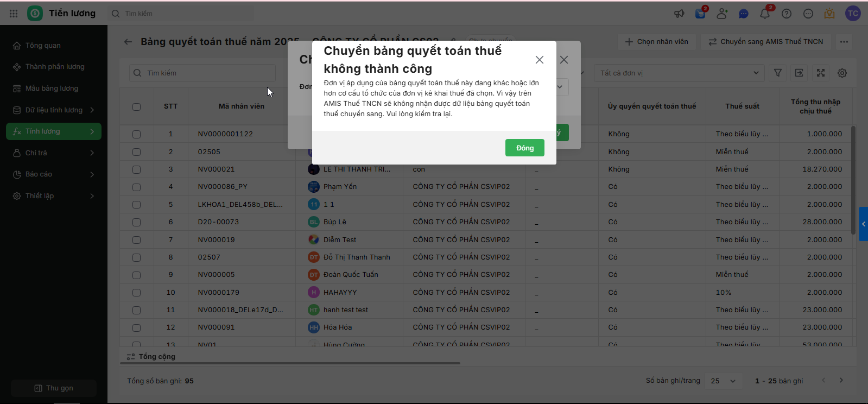Open the notifications bell
Image resolution: width=868 pixels, height=404 pixels.
(x=765, y=14)
